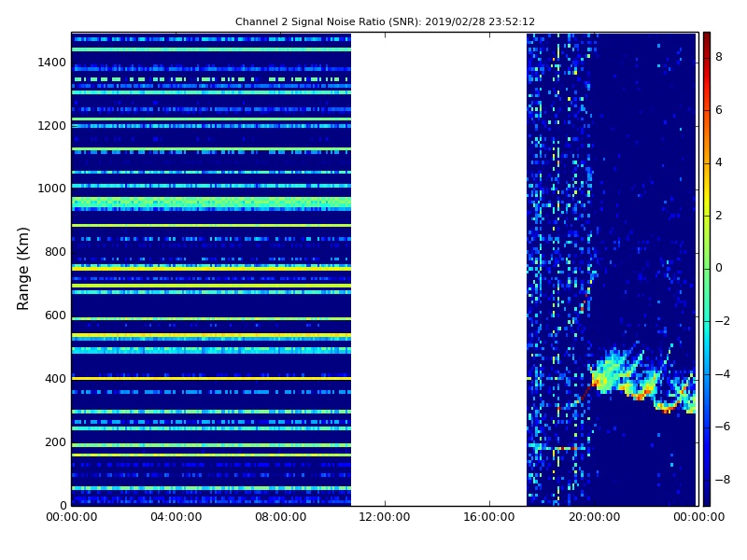Click the 20:00:00 time axis label
The height and width of the screenshot is (560, 747).
[x=594, y=517]
